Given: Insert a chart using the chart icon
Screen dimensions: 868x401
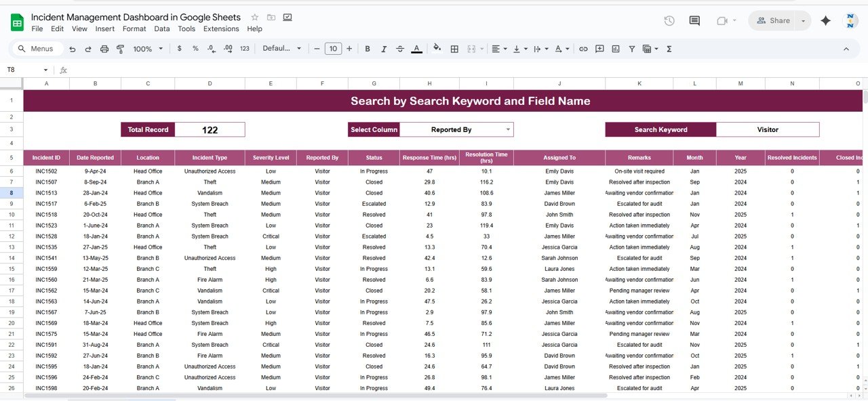Looking at the screenshot, I should 616,49.
